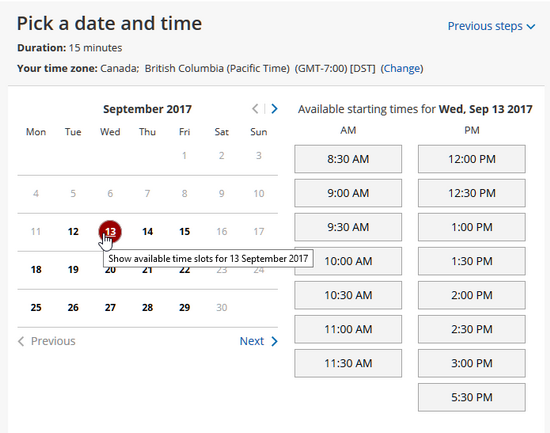Screen dimensions: 550x433
Task: Select September 26 on the calendar
Action: point(73,307)
